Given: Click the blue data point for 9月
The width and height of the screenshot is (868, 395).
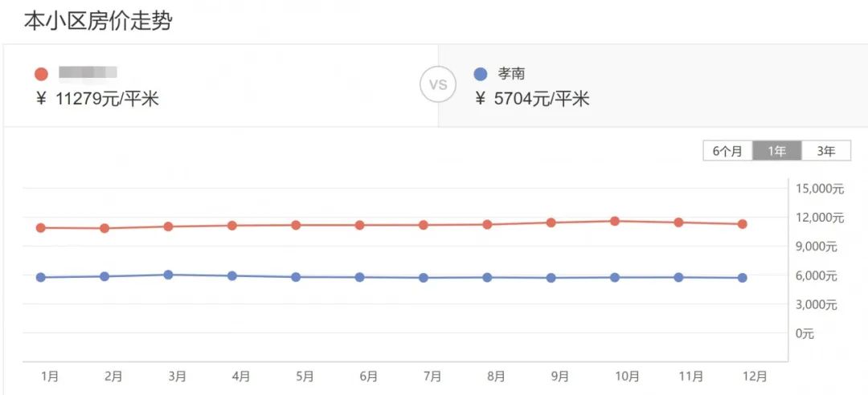Looking at the screenshot, I should click(x=551, y=278).
